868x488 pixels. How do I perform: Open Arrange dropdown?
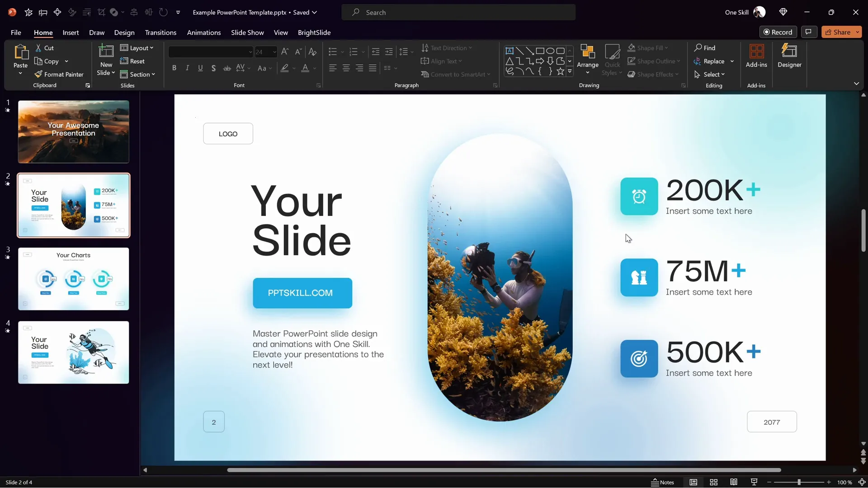click(588, 59)
